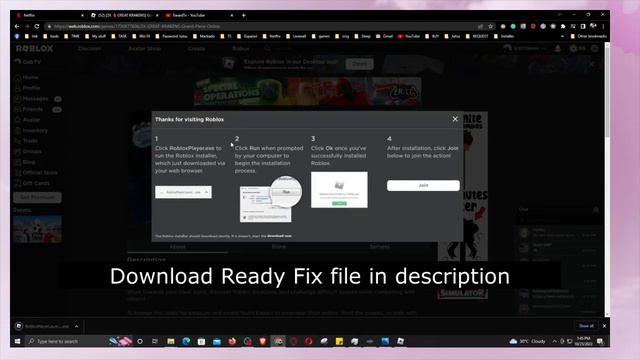Open the share page icon in address bar

(x=480, y=26)
